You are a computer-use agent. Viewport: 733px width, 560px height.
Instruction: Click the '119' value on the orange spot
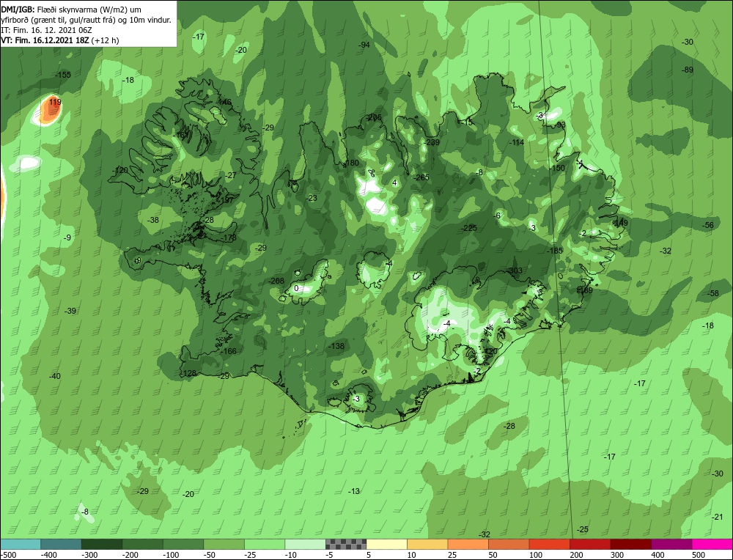click(55, 102)
